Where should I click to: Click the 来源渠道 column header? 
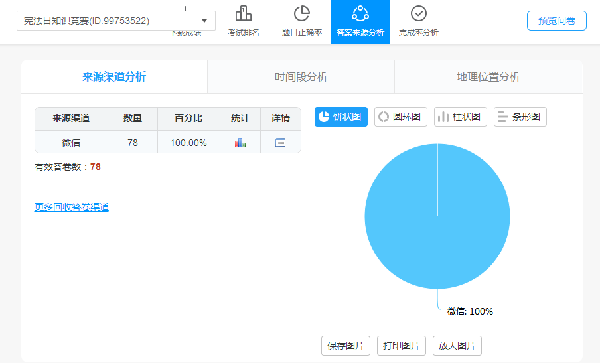click(71, 118)
